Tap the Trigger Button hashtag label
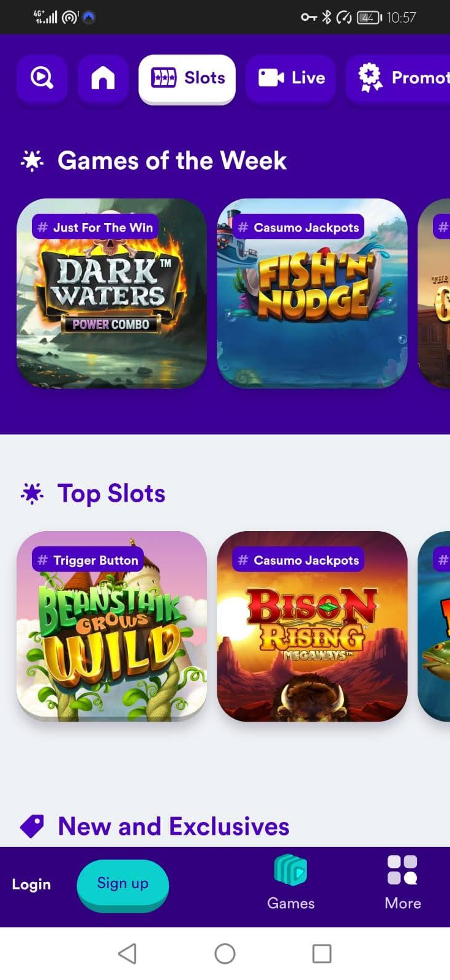The height and width of the screenshot is (980, 450). (88, 560)
